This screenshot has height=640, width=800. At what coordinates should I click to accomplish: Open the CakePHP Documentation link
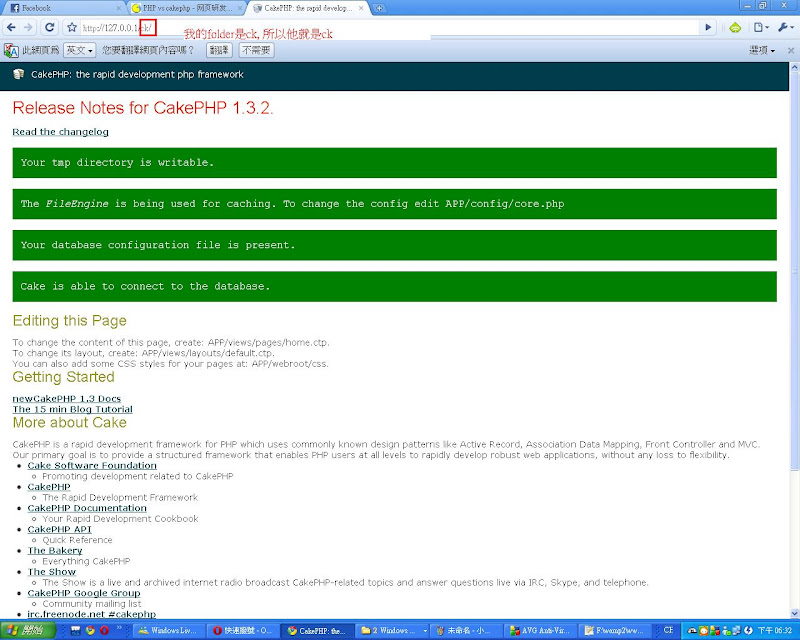[87, 508]
